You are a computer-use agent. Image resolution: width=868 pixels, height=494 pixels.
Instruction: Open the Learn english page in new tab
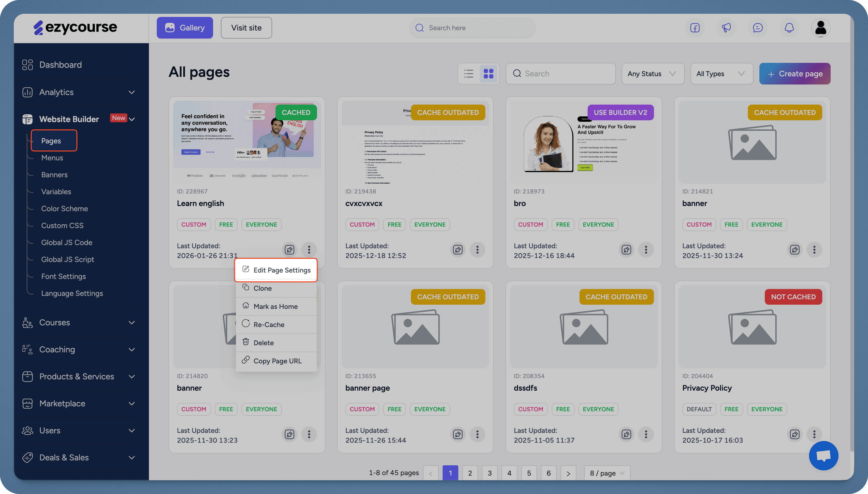[x=289, y=250]
